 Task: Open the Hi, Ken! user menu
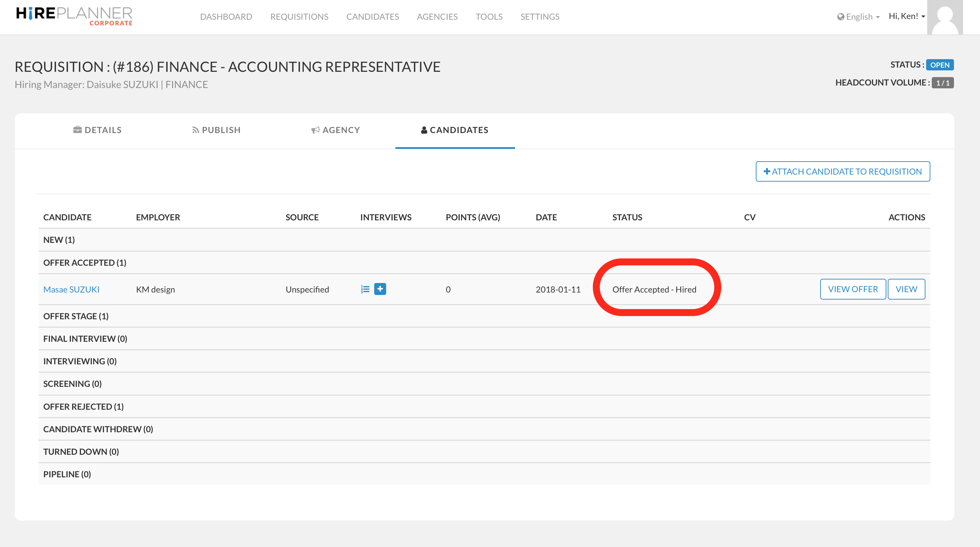point(906,16)
